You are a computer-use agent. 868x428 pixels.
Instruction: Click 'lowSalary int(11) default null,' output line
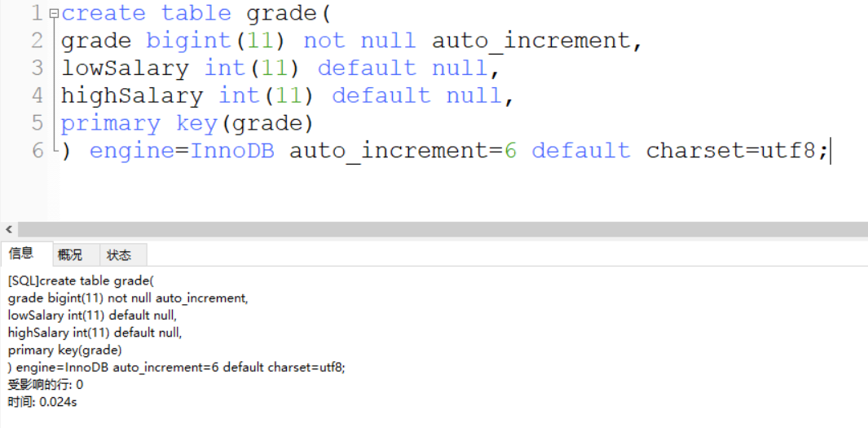tap(92, 316)
